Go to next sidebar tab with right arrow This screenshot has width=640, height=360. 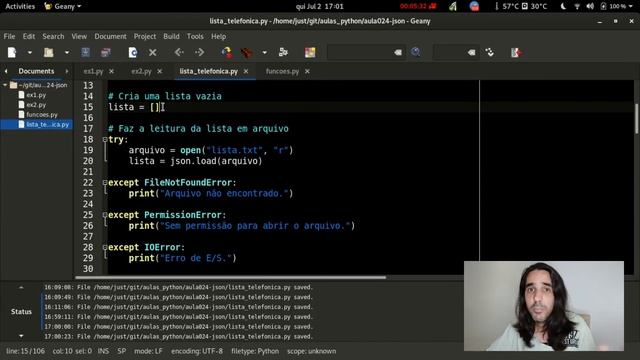tap(67, 71)
